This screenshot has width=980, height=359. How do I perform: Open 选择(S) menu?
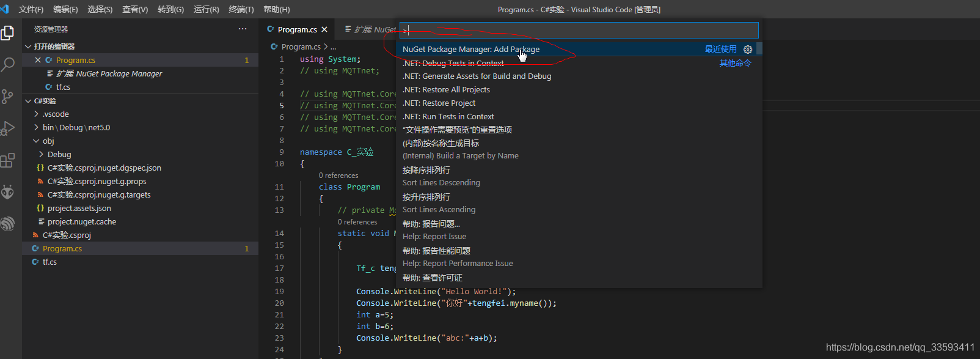pyautogui.click(x=100, y=9)
